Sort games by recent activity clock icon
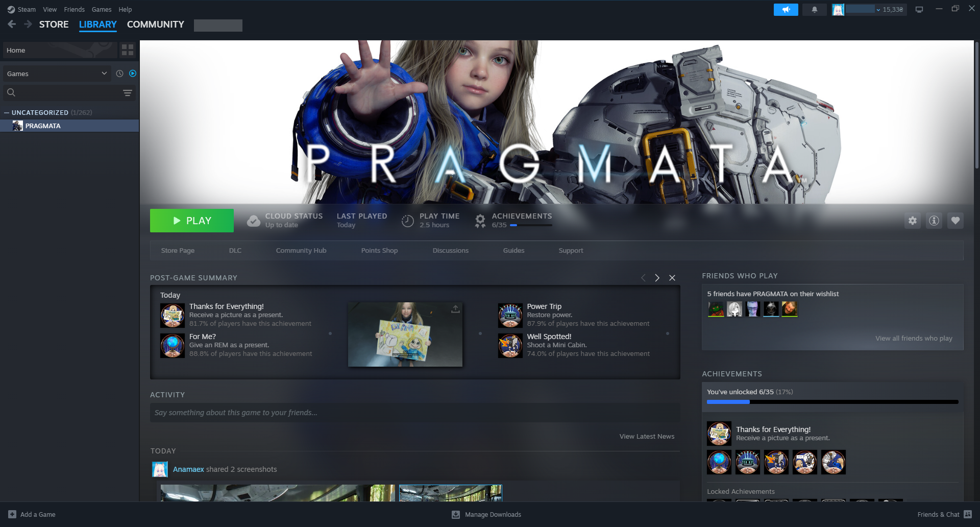 coord(119,74)
